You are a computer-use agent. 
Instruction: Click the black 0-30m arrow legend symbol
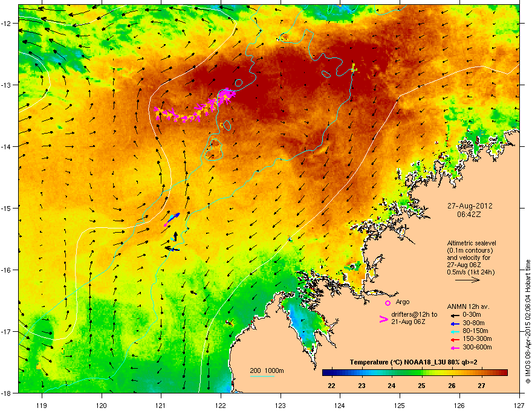455,315
